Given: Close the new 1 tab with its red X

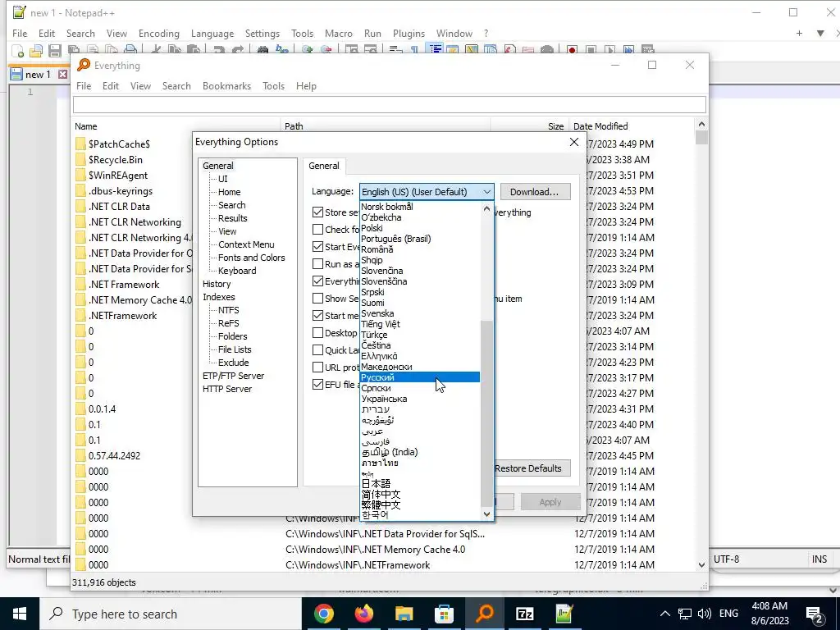Looking at the screenshot, I should click(62, 74).
